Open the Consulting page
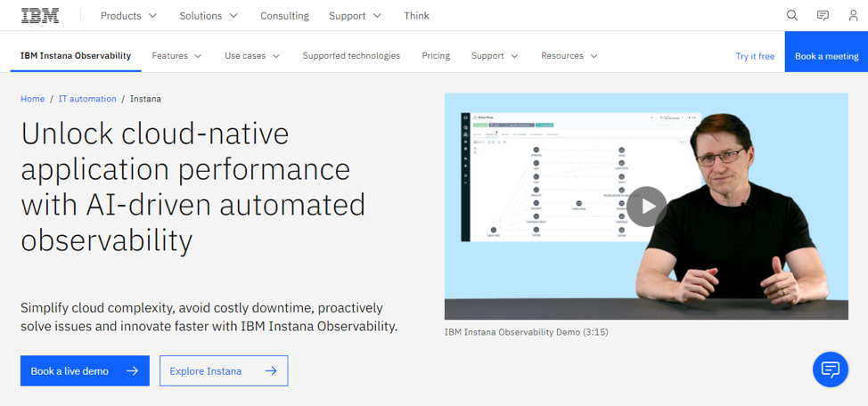The image size is (868, 406). [284, 15]
